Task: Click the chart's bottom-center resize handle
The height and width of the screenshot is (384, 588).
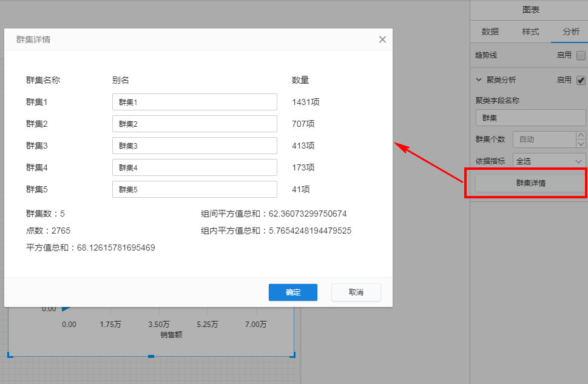Action: [151, 356]
